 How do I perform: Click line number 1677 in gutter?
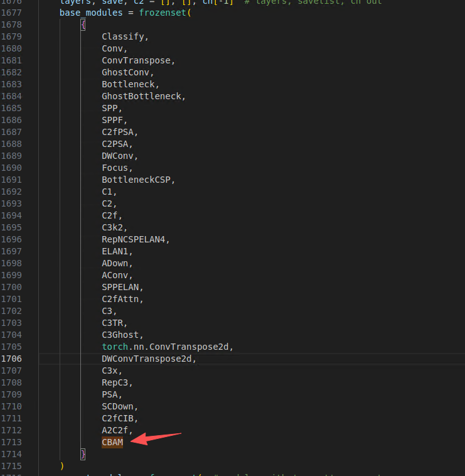pyautogui.click(x=11, y=13)
